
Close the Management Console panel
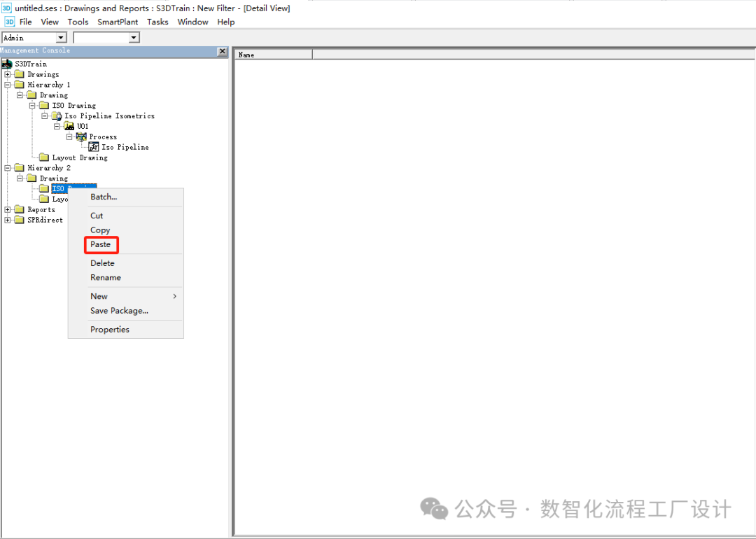point(223,51)
